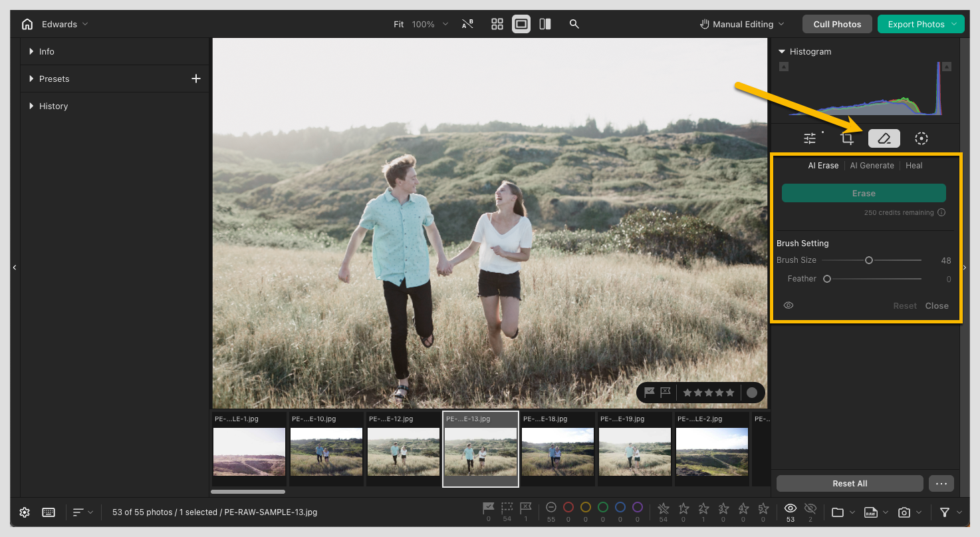Filter by rejected flag in bottom bar
This screenshot has height=537, width=980.
click(x=526, y=509)
